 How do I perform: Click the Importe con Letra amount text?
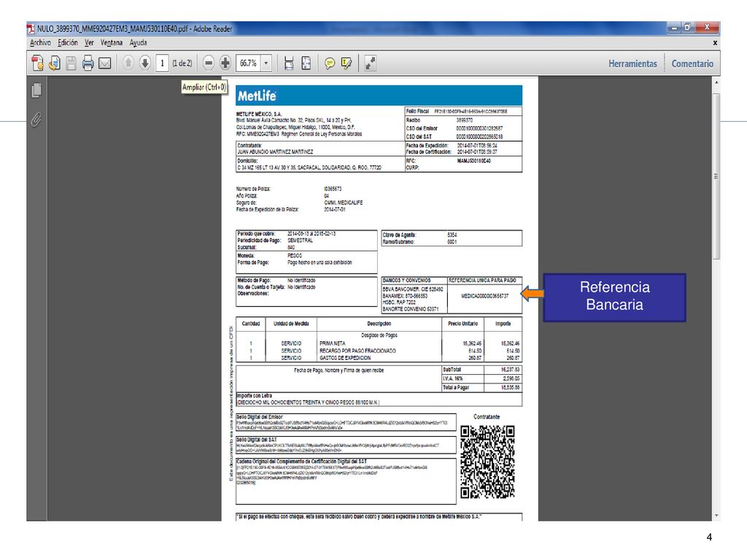309,402
